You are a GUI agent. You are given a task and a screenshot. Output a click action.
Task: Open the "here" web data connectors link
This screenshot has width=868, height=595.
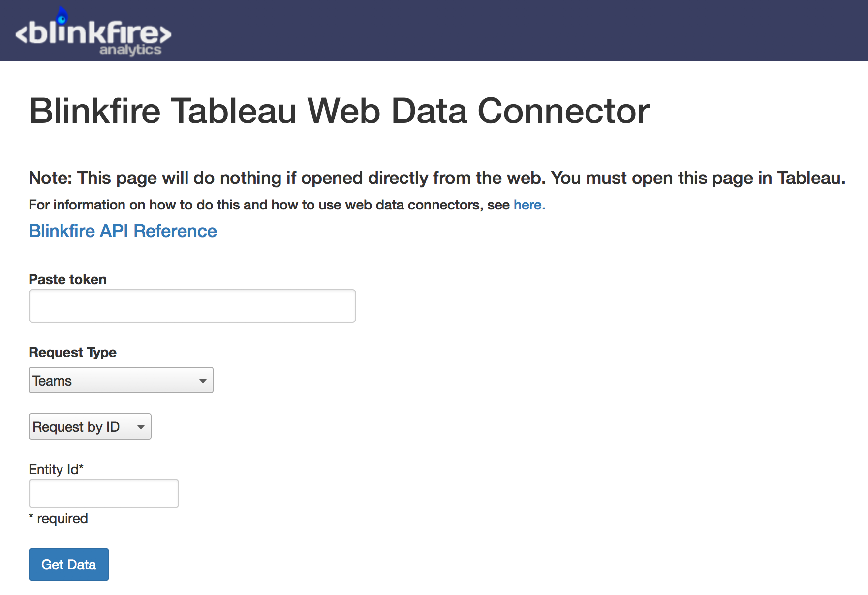coord(529,205)
